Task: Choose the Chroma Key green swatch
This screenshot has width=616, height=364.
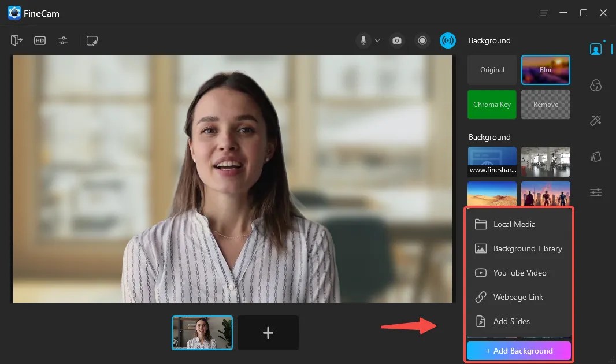Action: tap(492, 105)
